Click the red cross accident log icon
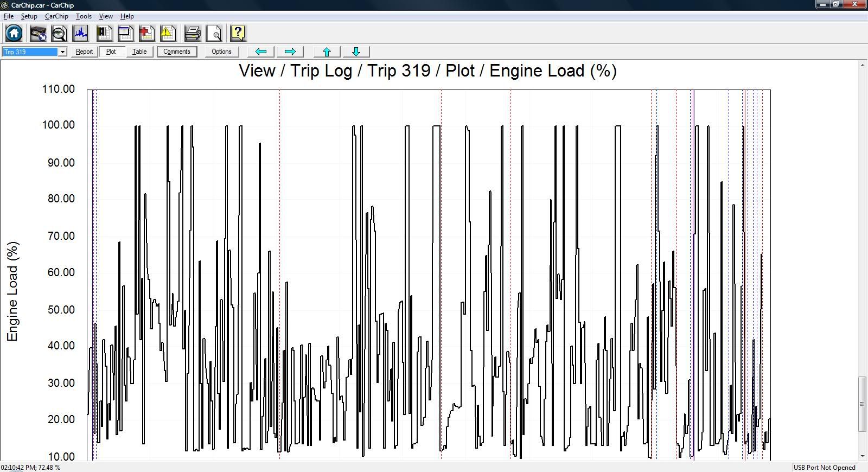Image resolution: width=868 pixels, height=472 pixels. click(x=146, y=34)
